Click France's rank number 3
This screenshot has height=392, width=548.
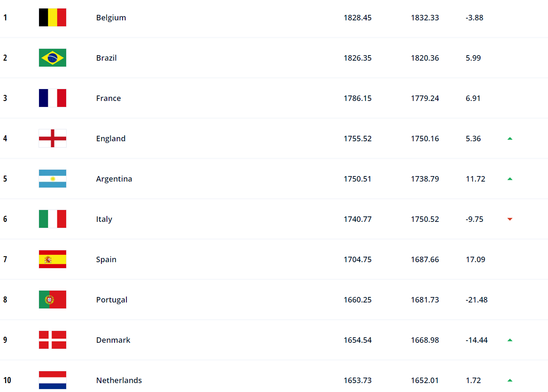[5, 98]
